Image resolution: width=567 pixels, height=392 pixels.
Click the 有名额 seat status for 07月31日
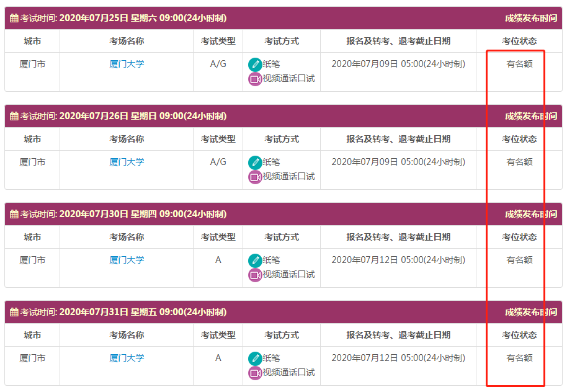(519, 358)
